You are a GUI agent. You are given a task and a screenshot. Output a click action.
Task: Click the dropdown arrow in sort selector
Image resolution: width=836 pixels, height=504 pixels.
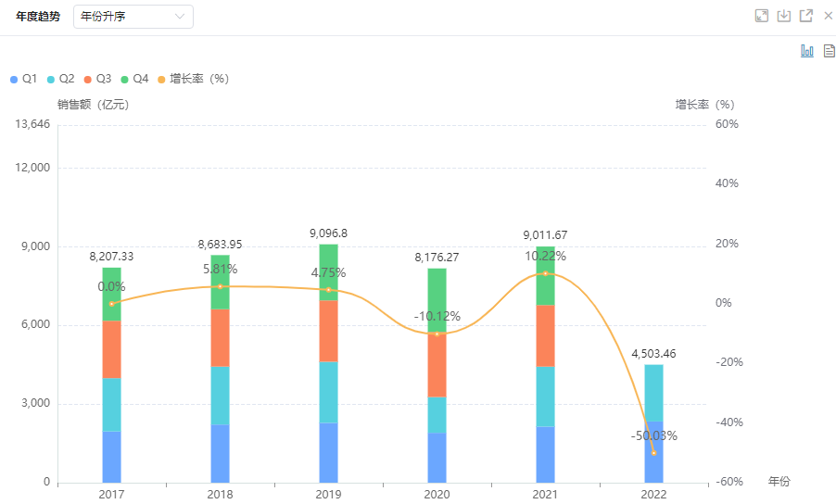point(180,17)
